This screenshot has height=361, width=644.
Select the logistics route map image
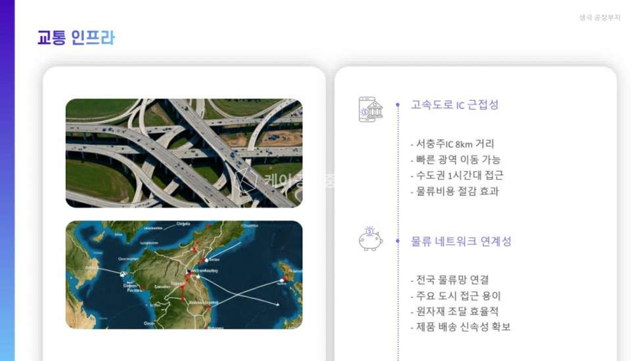coord(184,275)
